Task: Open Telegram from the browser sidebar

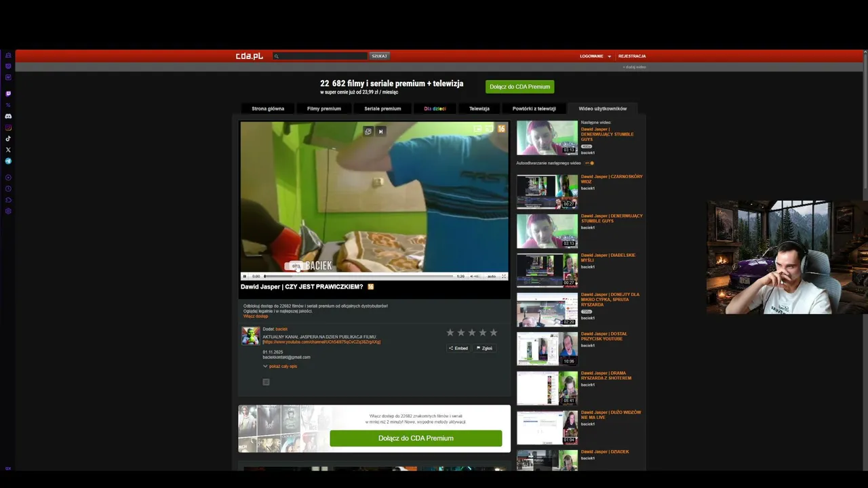Action: [8, 161]
